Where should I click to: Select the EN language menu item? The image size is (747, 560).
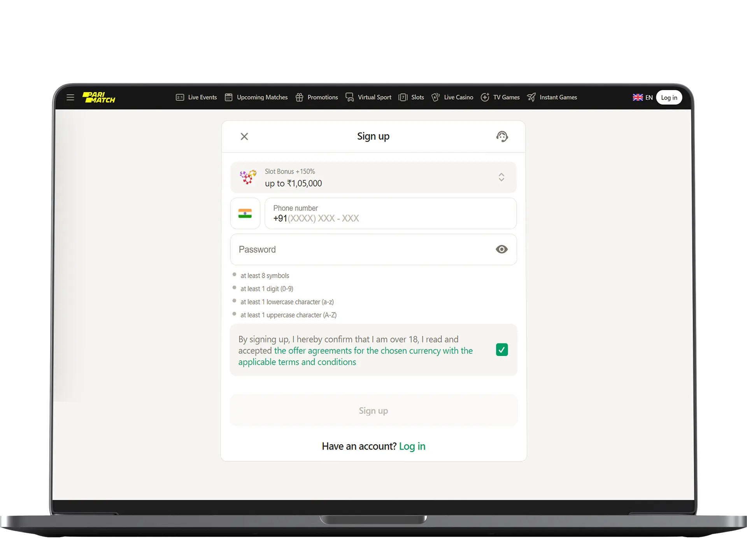(x=642, y=97)
